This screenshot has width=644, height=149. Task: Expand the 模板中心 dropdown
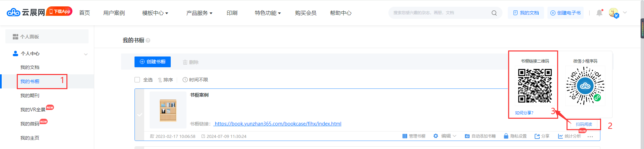155,13
